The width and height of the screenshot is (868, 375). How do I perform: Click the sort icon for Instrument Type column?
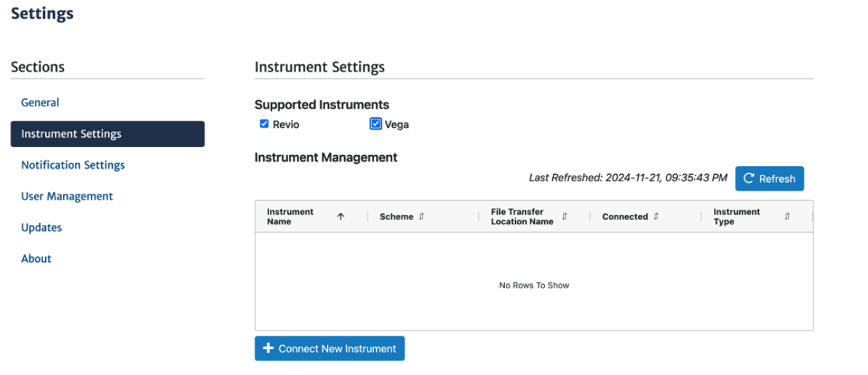click(x=787, y=217)
